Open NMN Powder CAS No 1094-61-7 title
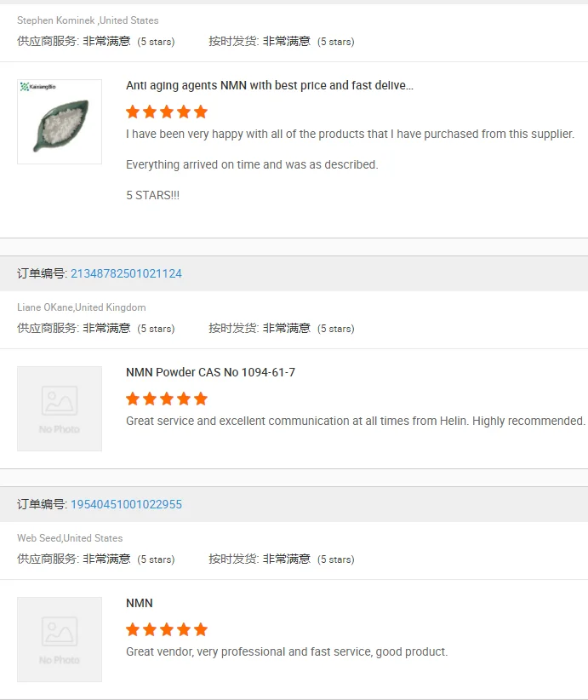This screenshot has height=700, width=588. point(210,372)
